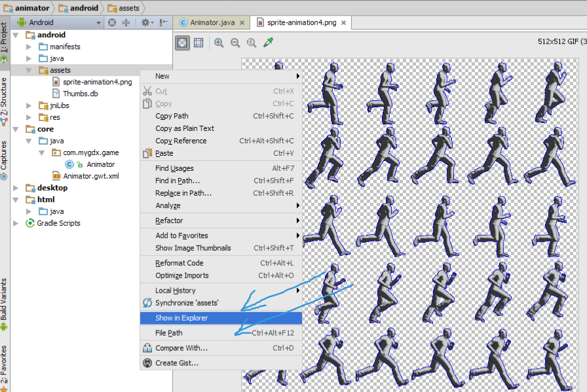This screenshot has width=587, height=392.
Task: Expand the Gradle Scripts node
Action: (16, 223)
